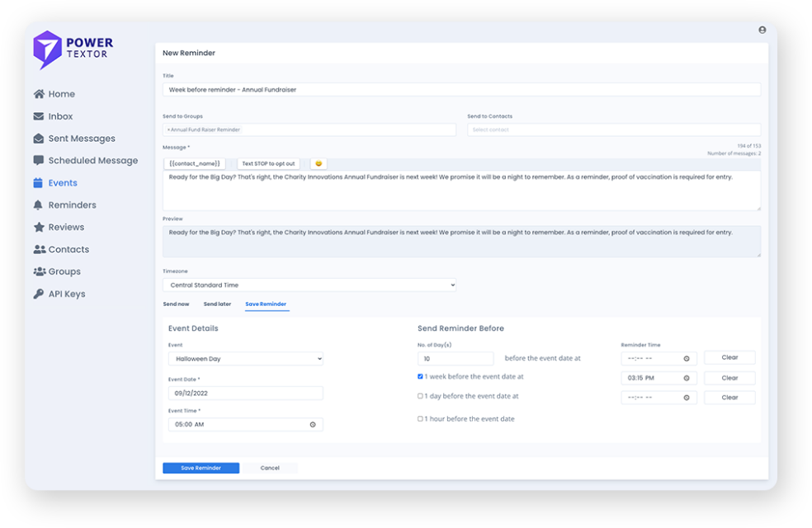Click the Home icon in sidebar

(x=39, y=94)
